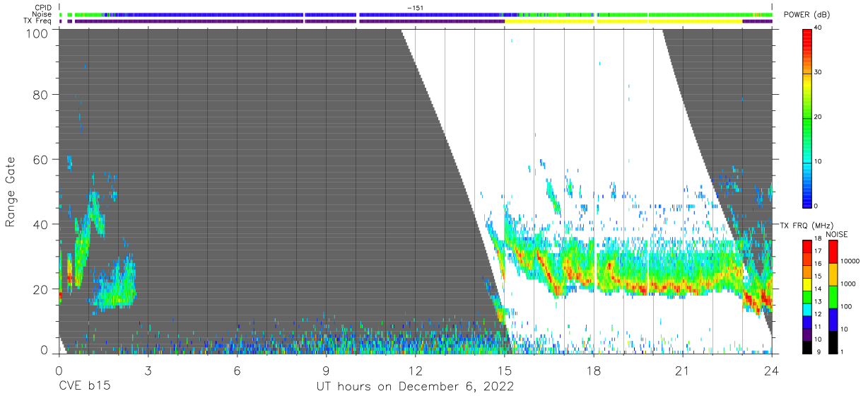
Task: Click the UT hours on December 6, 2022 title
Action: (416, 386)
